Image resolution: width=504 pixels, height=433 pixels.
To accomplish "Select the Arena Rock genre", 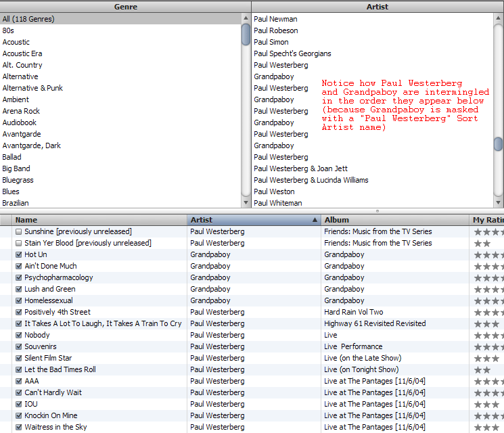I will pos(120,111).
